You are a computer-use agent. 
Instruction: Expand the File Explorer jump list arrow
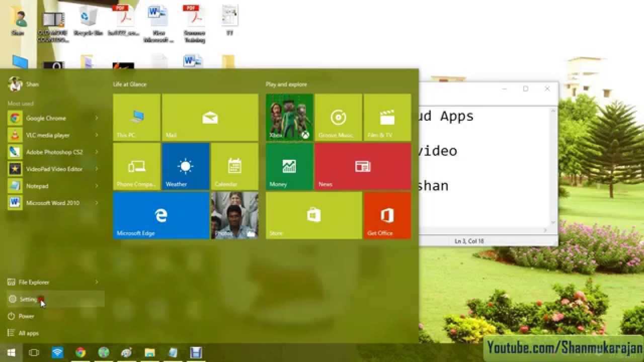coord(97,282)
